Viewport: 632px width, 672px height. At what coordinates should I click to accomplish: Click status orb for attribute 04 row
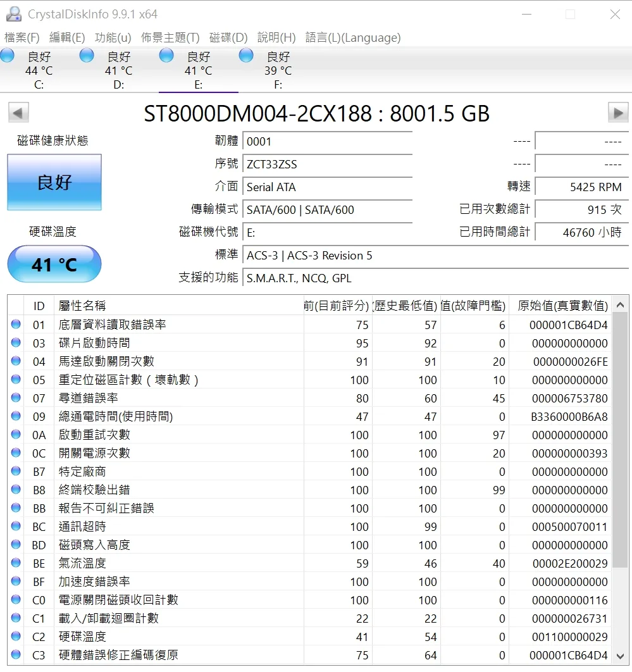(x=16, y=361)
